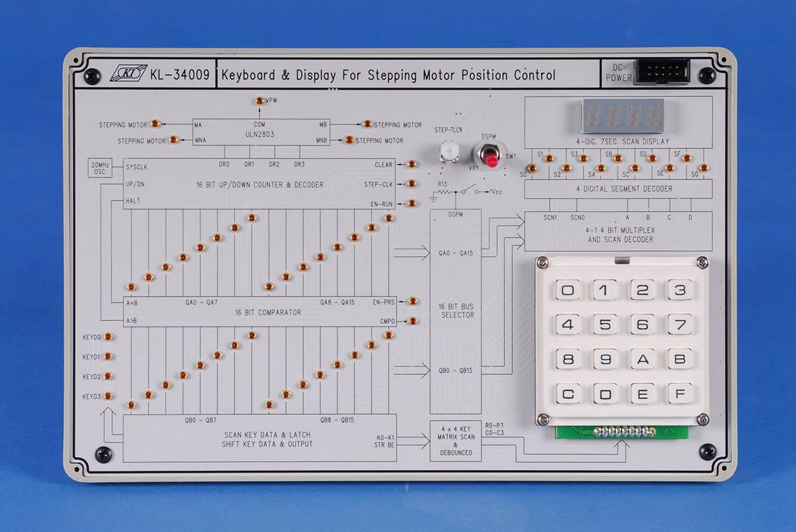The height and width of the screenshot is (532, 796).
Task: Click the KL-34009 logo emblem
Action: tap(128, 74)
